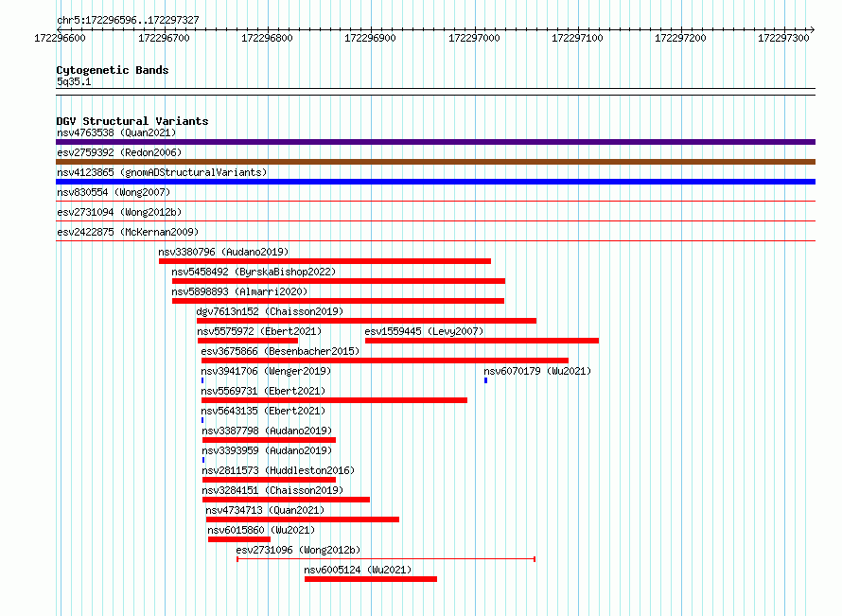
Task: Open nsv3387798 (Audano2019) label
Action: pyautogui.click(x=267, y=431)
